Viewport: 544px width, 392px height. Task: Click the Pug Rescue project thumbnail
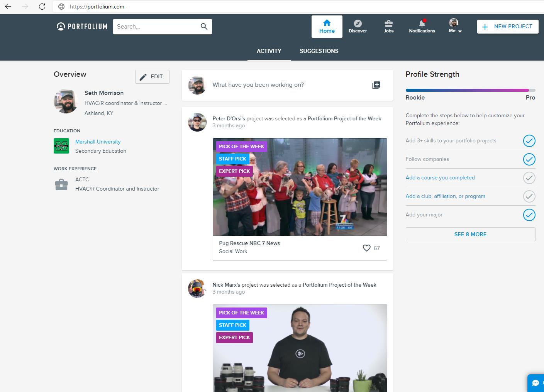(300, 187)
